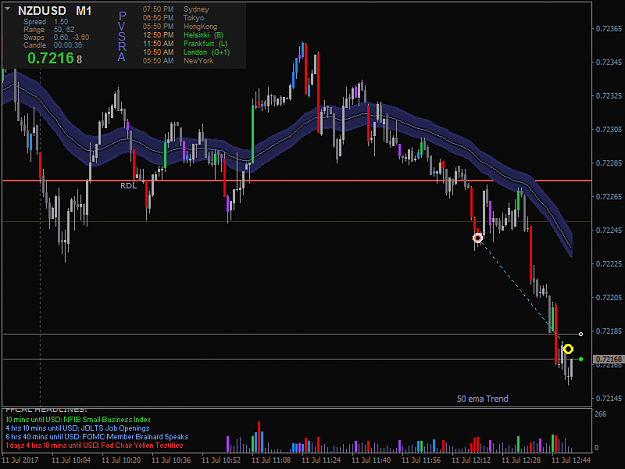Click the small white circle on upper gray line

pyautogui.click(x=581, y=334)
